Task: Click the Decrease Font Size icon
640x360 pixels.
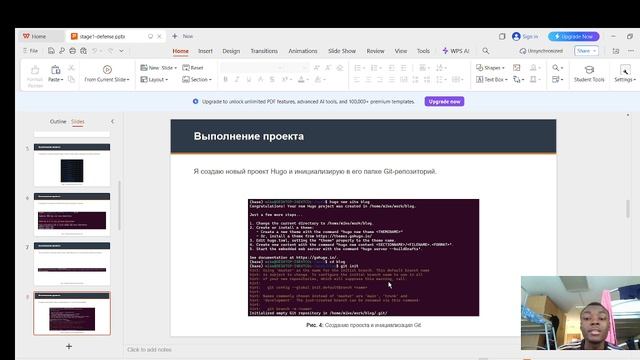Action: [x=328, y=68]
